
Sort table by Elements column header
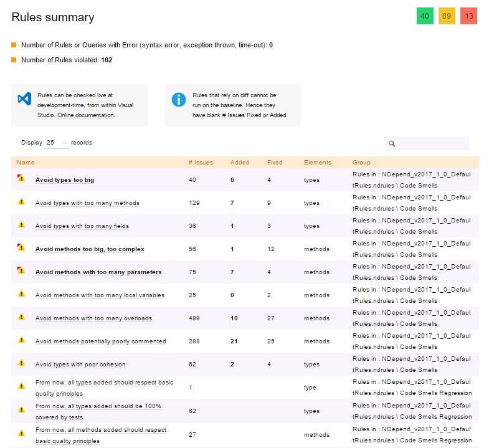318,162
